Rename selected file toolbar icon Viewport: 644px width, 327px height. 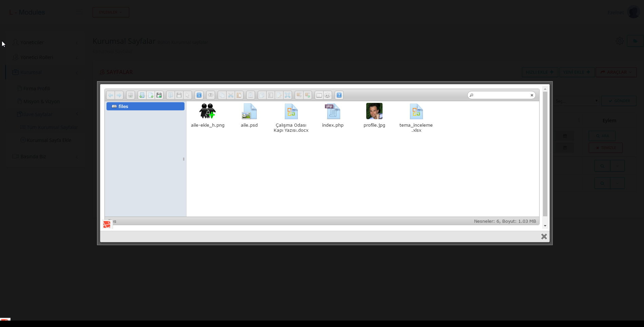click(270, 95)
